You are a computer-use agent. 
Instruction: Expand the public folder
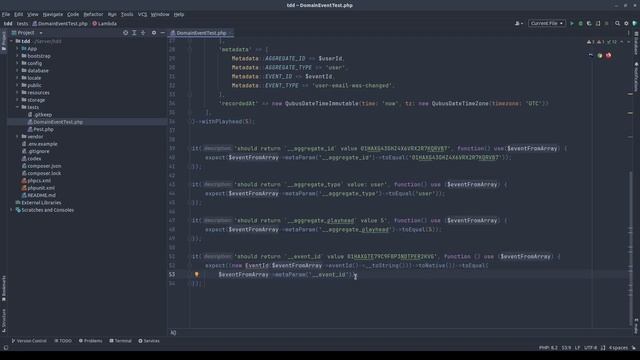[x=17, y=85]
